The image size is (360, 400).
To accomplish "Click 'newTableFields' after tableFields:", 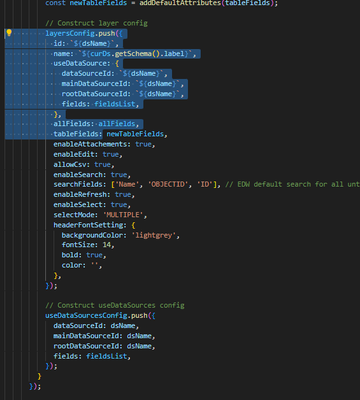I will point(135,134).
